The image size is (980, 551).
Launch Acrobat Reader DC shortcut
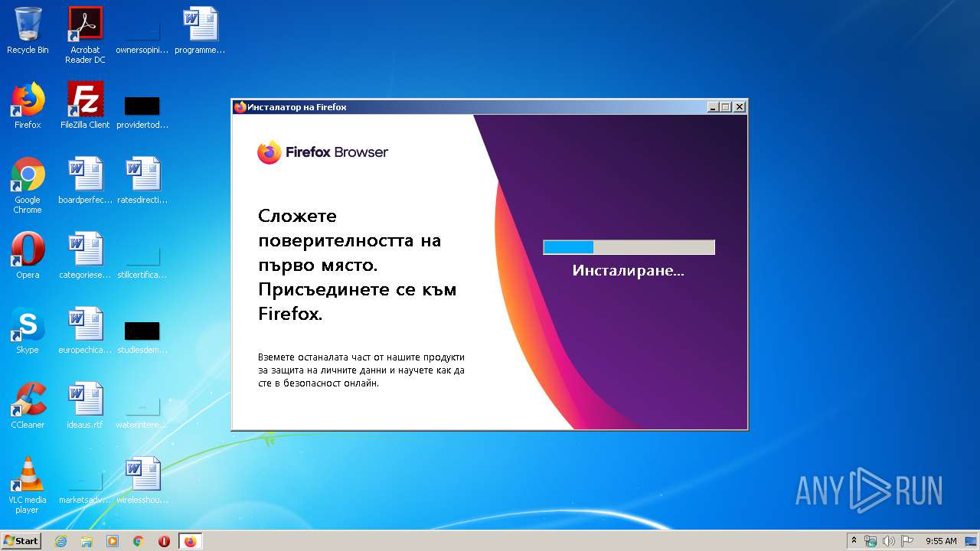(85, 34)
